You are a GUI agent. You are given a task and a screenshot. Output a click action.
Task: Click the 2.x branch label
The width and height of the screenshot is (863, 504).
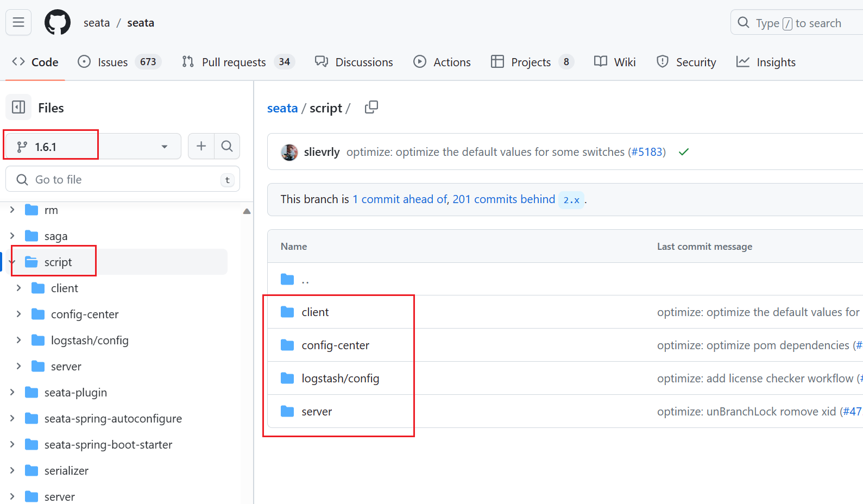click(x=571, y=200)
